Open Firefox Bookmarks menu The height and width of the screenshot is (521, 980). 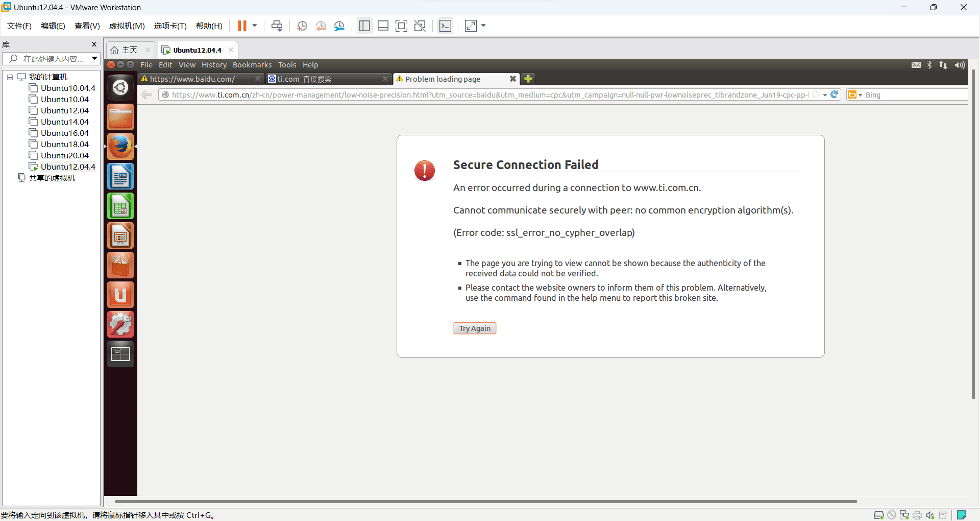(252, 65)
